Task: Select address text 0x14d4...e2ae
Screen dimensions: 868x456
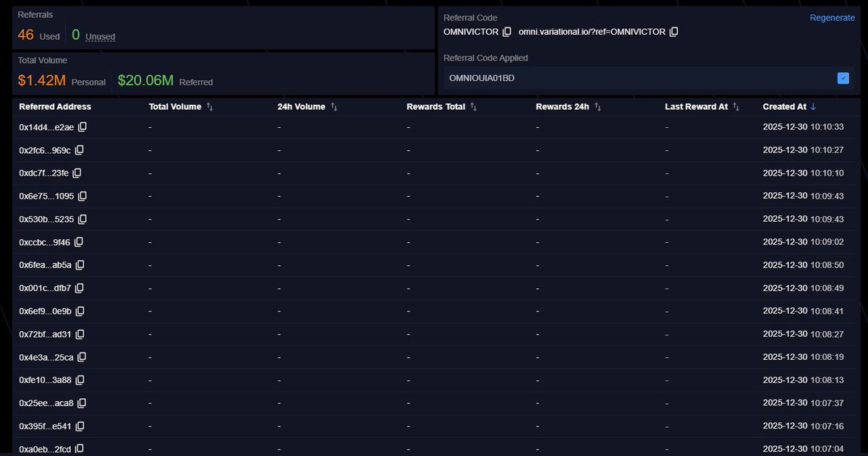Action: coord(46,127)
